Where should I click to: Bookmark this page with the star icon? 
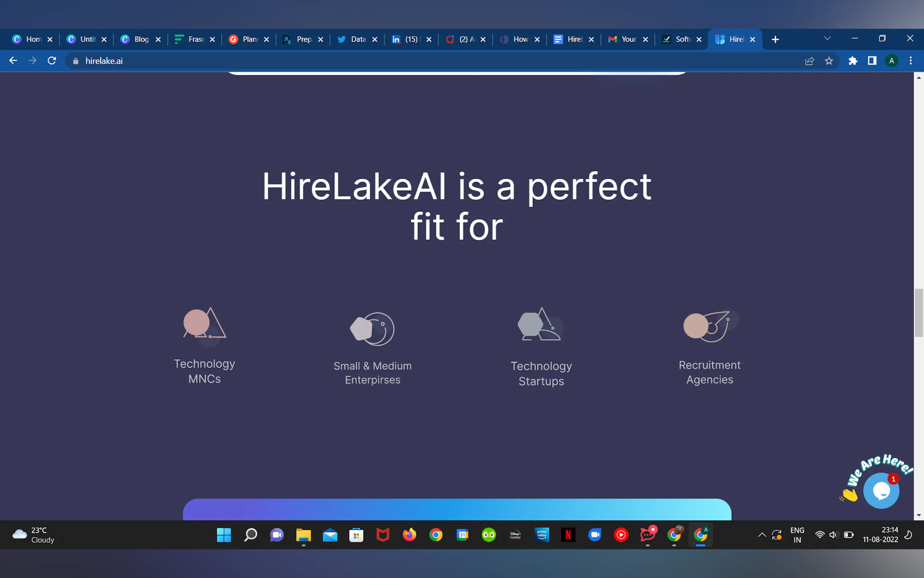click(828, 61)
